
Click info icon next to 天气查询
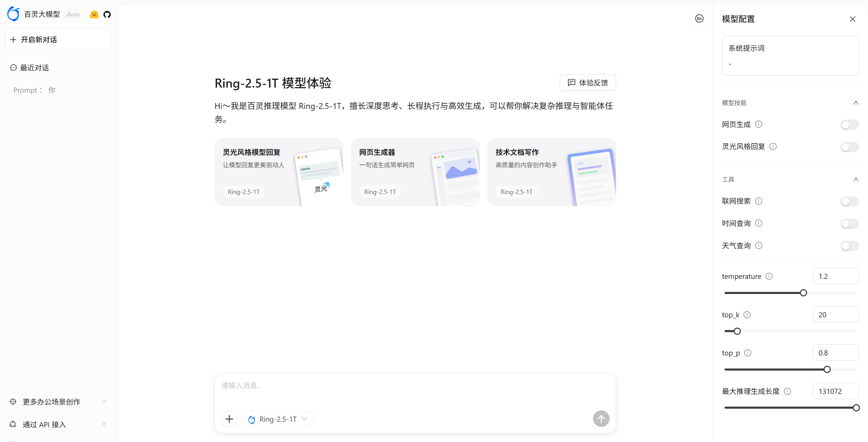tap(759, 246)
